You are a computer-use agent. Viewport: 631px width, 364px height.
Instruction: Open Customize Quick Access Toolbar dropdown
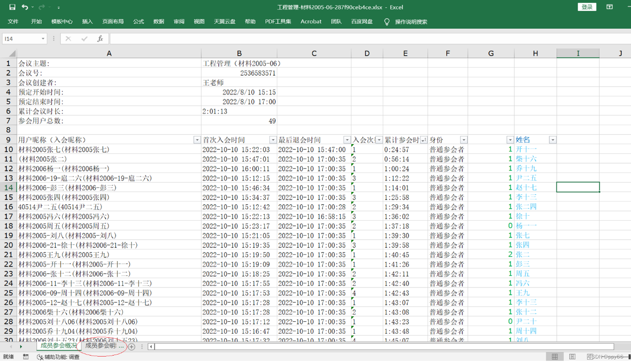click(59, 7)
